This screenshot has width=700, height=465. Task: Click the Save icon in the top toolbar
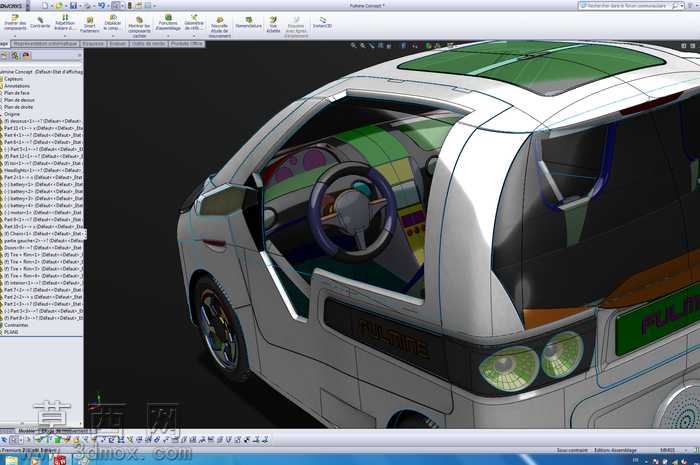tap(73, 5)
